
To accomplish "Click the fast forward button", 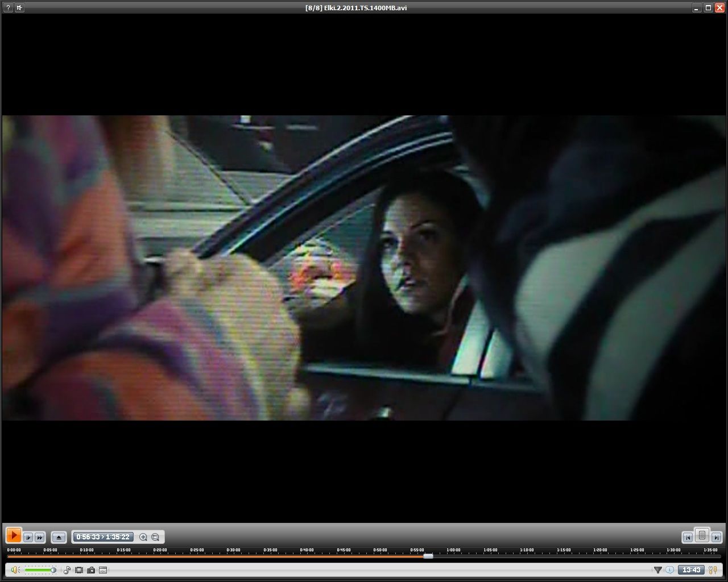I will pyautogui.click(x=40, y=537).
